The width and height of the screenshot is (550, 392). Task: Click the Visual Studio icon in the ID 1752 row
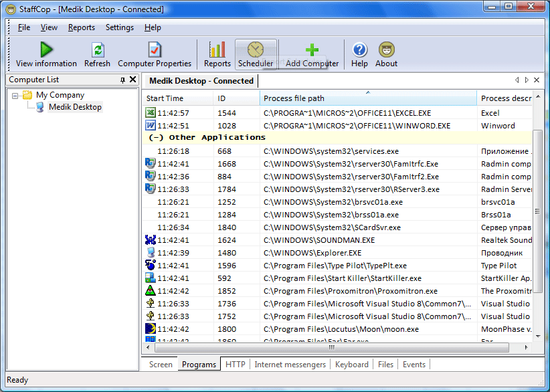tap(150, 316)
